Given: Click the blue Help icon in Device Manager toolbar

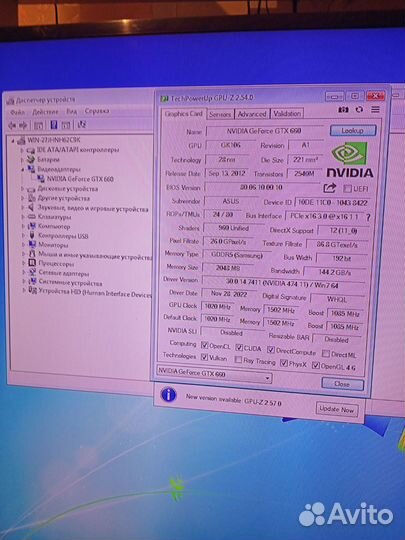Looking at the screenshot, I should [54, 125].
